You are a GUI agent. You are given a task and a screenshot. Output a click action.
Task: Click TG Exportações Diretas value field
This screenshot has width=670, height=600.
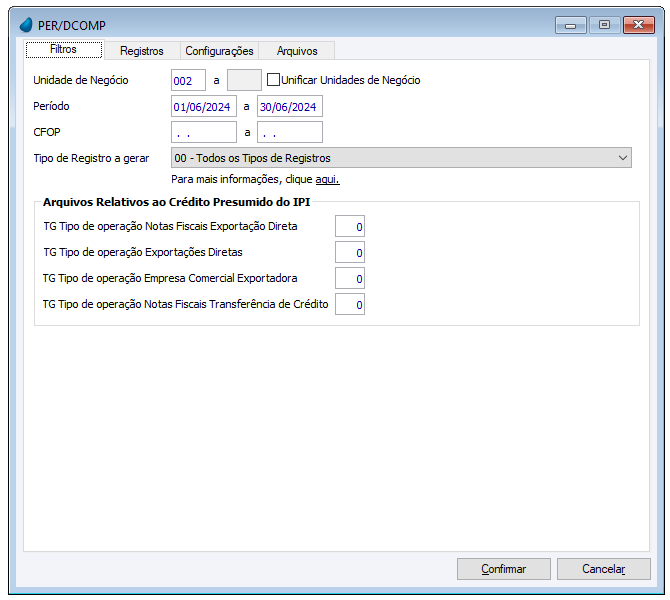[350, 252]
